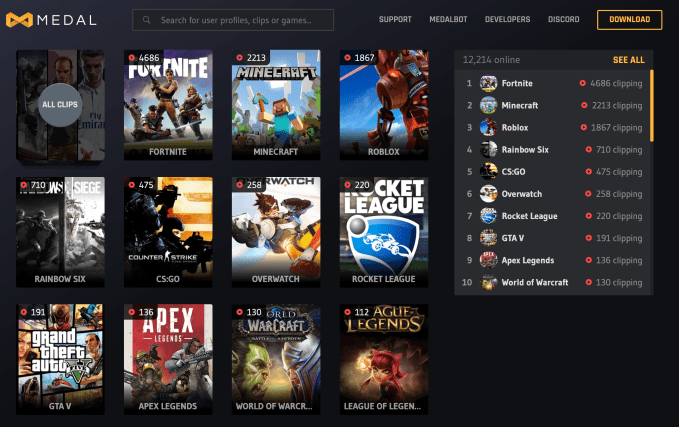Select Roblox avatar icon in ranking list

[x=488, y=127]
